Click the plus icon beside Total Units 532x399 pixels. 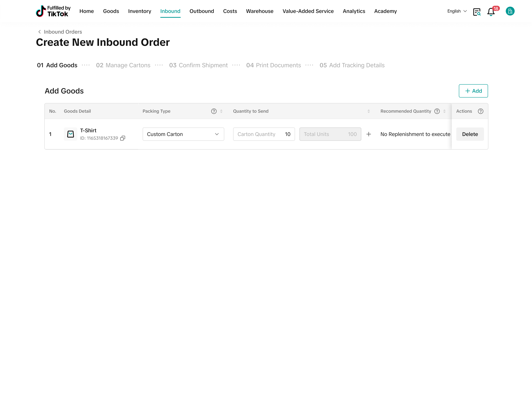[x=369, y=134]
